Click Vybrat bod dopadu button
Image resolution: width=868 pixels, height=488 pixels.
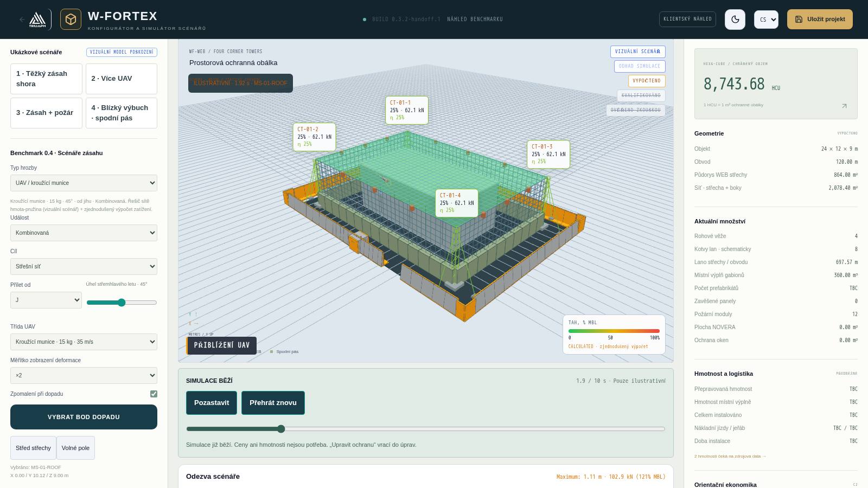[x=84, y=417]
